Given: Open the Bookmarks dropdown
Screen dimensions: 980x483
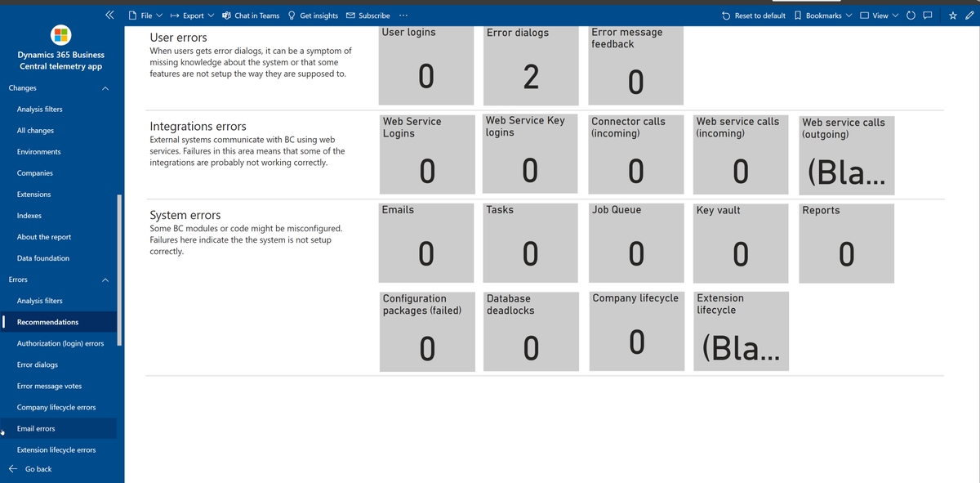Looking at the screenshot, I should [x=823, y=16].
